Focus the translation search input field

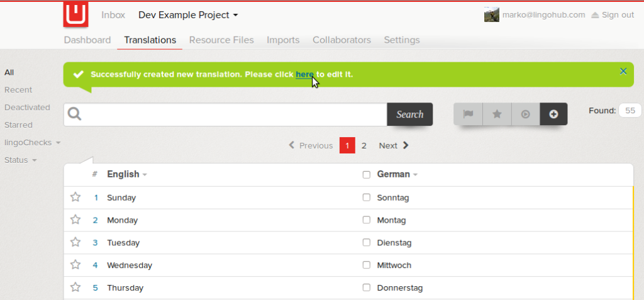(233, 114)
